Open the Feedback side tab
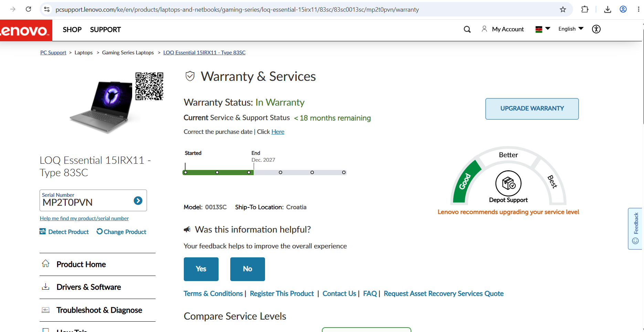The image size is (644, 332). 635,228
